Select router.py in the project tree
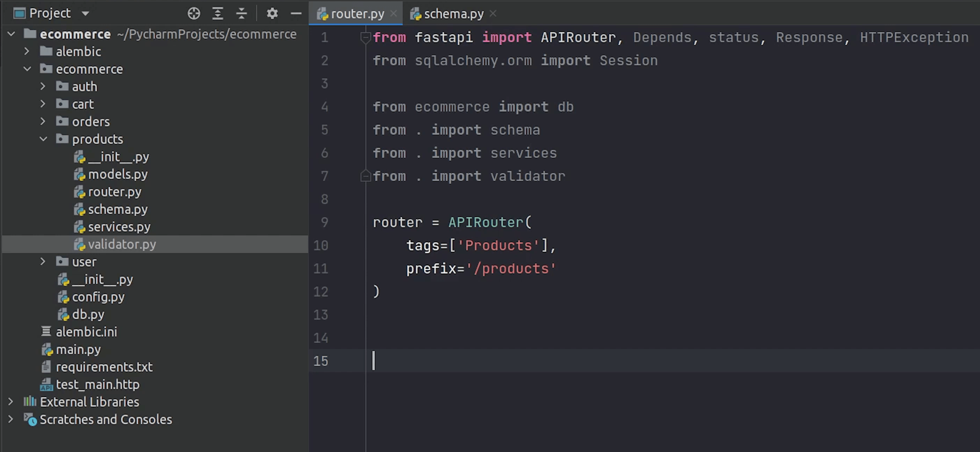This screenshot has width=980, height=452. coord(114,192)
